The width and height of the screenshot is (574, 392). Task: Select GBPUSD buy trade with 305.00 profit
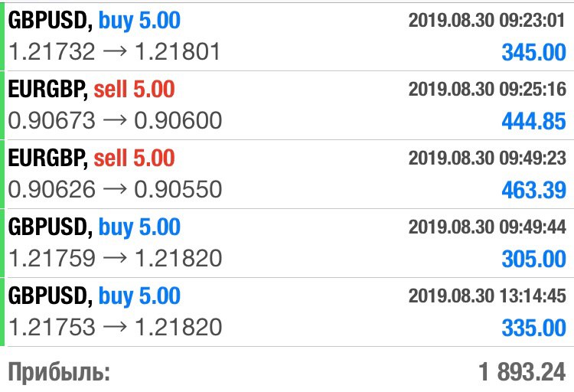(287, 243)
